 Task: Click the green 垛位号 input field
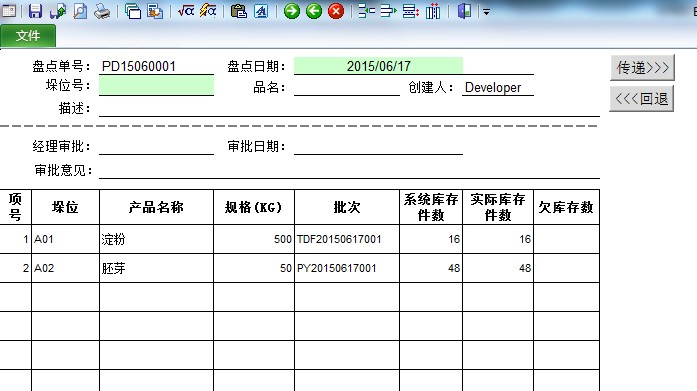156,86
